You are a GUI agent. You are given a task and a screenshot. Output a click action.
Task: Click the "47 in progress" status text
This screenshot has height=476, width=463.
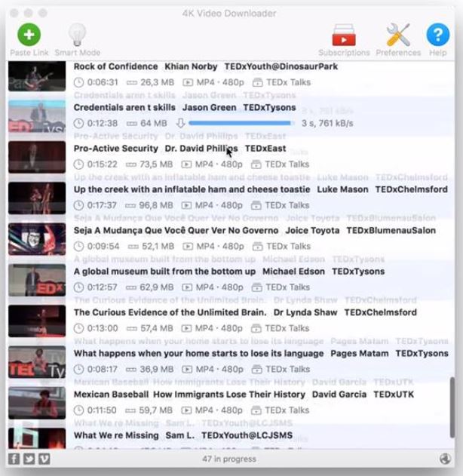(x=229, y=459)
